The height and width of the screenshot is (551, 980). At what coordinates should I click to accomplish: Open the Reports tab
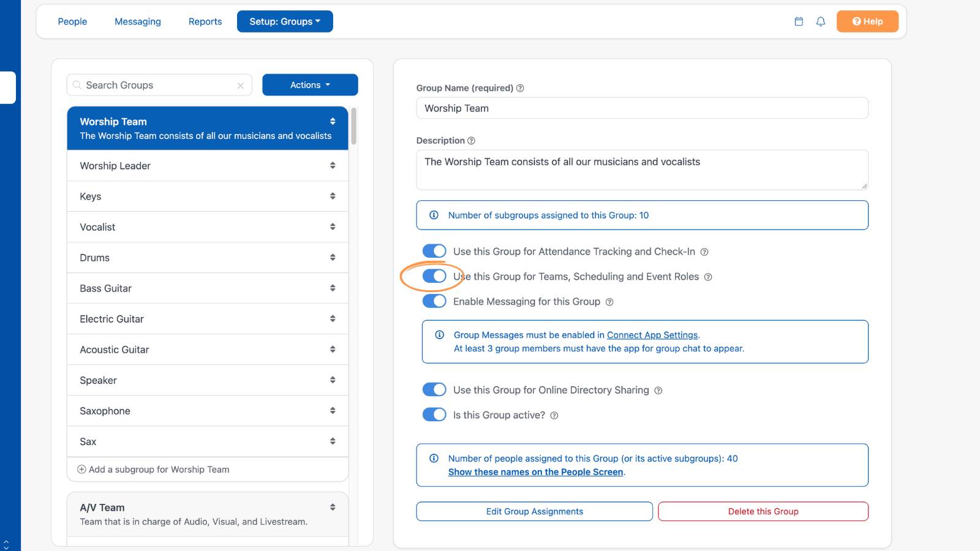pyautogui.click(x=205, y=21)
